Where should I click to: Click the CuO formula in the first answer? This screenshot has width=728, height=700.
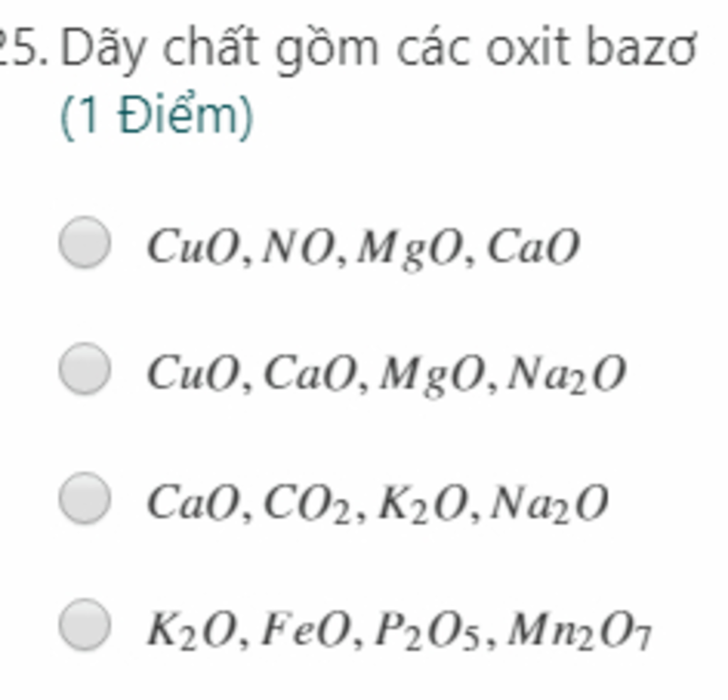tap(195, 247)
